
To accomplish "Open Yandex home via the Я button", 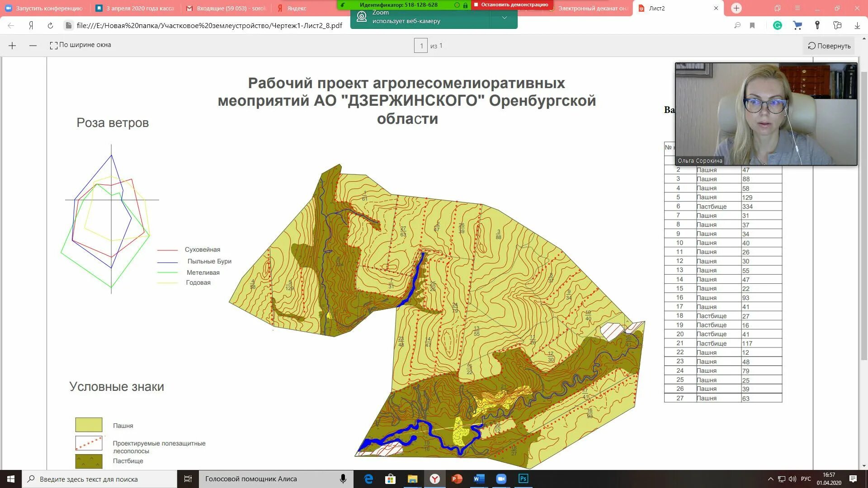I will (31, 26).
